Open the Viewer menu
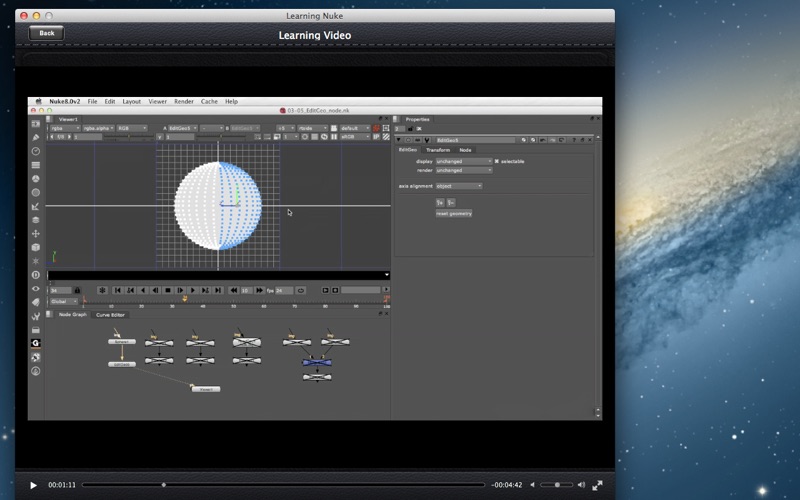The width and height of the screenshot is (800, 500). click(158, 102)
